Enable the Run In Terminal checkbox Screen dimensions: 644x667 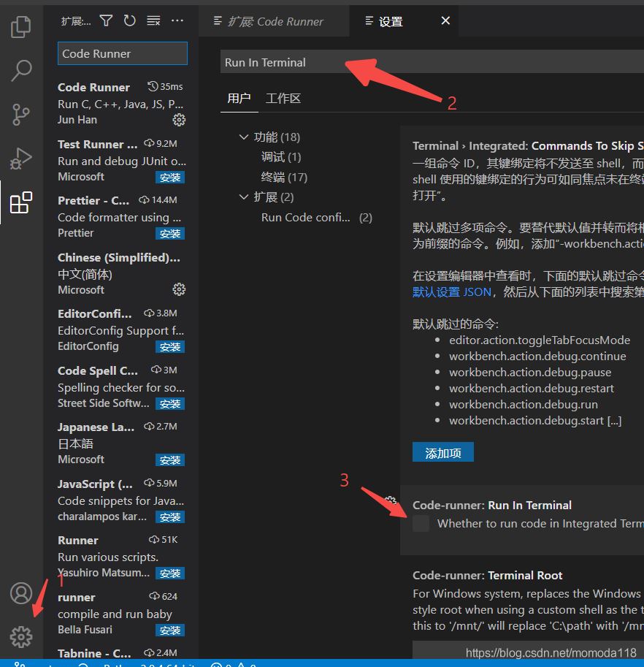click(421, 523)
